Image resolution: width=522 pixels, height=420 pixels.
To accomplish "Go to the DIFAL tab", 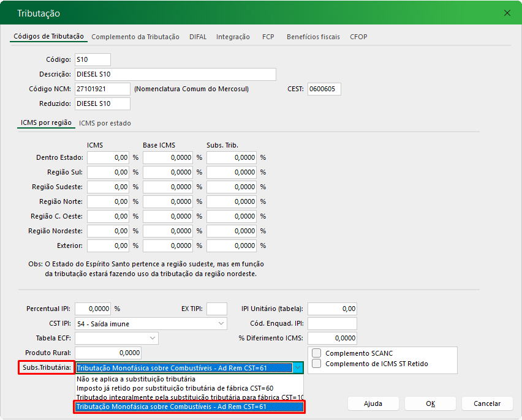I will click(x=198, y=37).
